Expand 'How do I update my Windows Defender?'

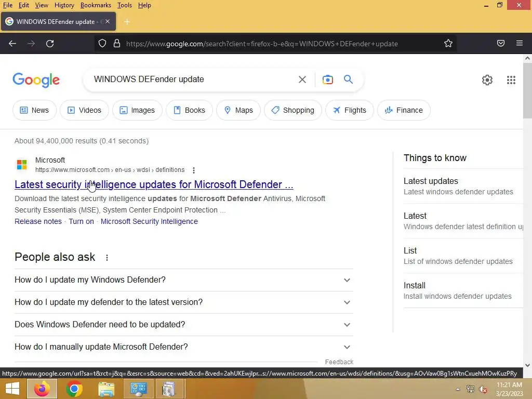click(x=184, y=280)
